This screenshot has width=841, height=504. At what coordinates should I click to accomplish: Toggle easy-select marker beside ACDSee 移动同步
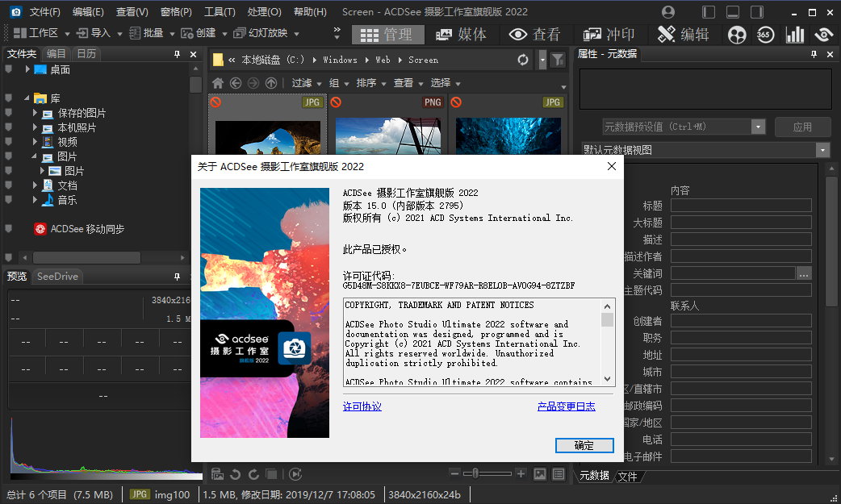pos(8,228)
